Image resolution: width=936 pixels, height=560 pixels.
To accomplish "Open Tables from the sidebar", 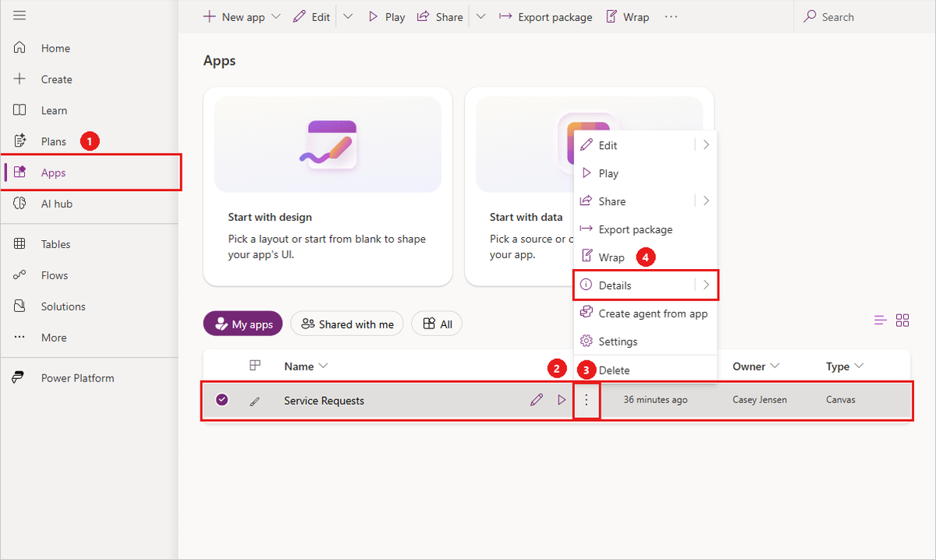I will 55,243.
